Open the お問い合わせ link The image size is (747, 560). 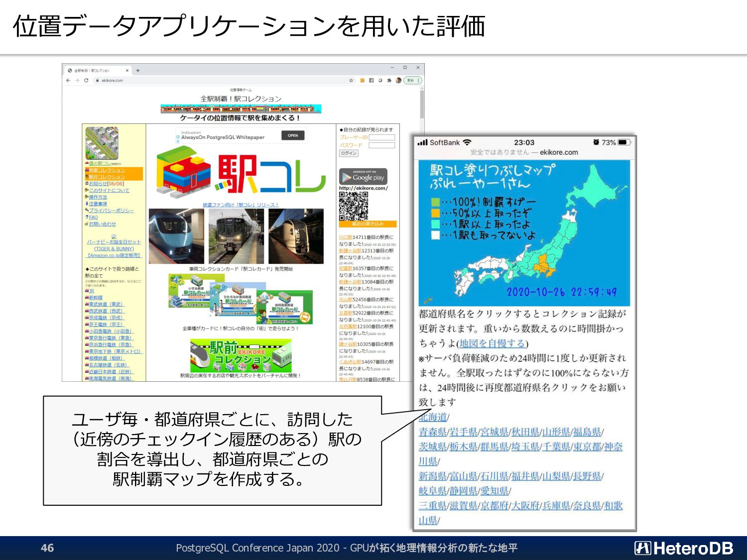102,224
